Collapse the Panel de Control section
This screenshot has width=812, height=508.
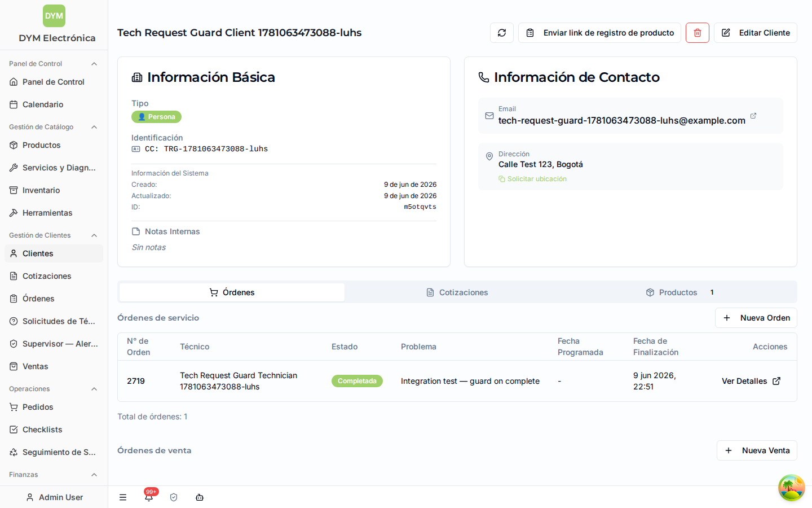[x=94, y=64]
